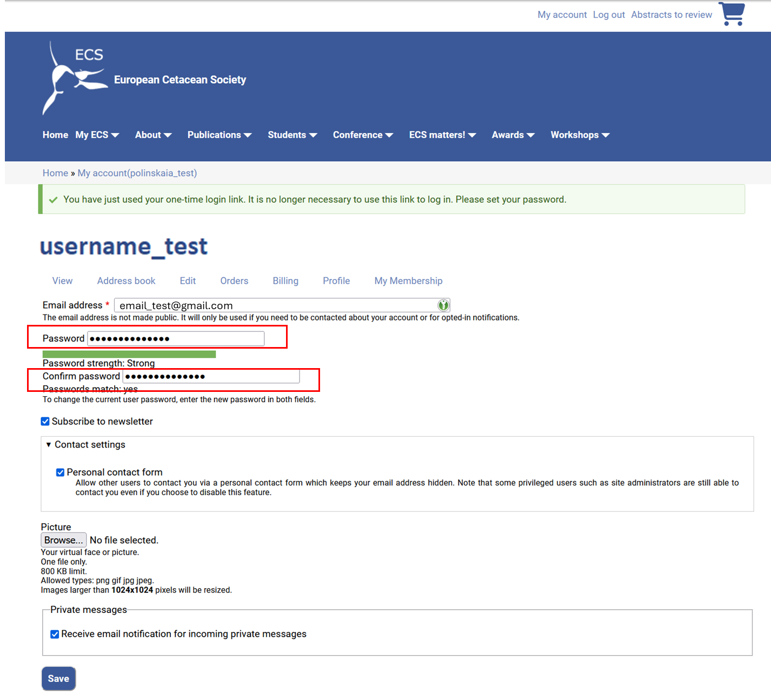The width and height of the screenshot is (771, 700).
Task: Uncheck Personal contact form checkbox
Action: 61,472
